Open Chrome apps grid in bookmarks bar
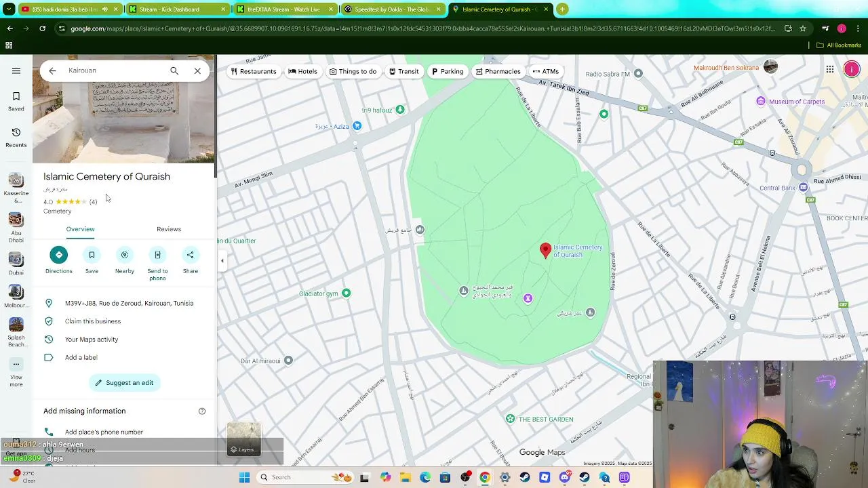The height and width of the screenshot is (488, 868). coord(9,45)
